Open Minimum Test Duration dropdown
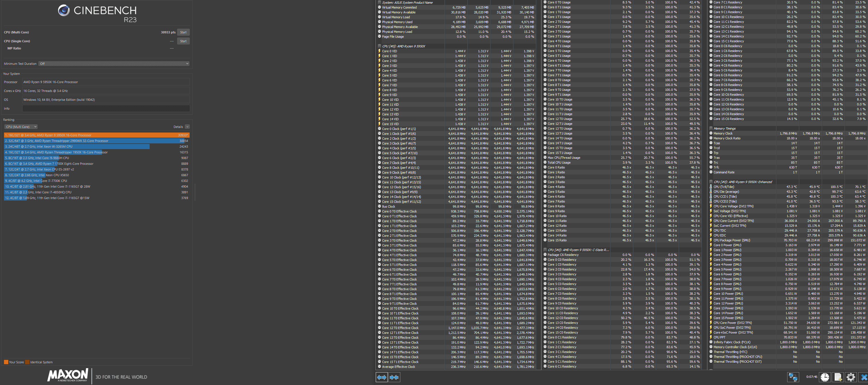Screen dimensions: 868x385 (114, 64)
